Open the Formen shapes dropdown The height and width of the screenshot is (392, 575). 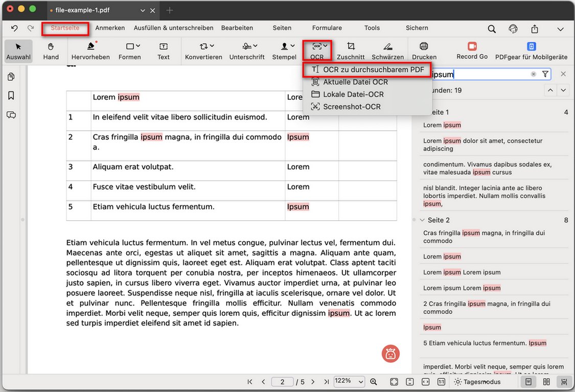130,51
